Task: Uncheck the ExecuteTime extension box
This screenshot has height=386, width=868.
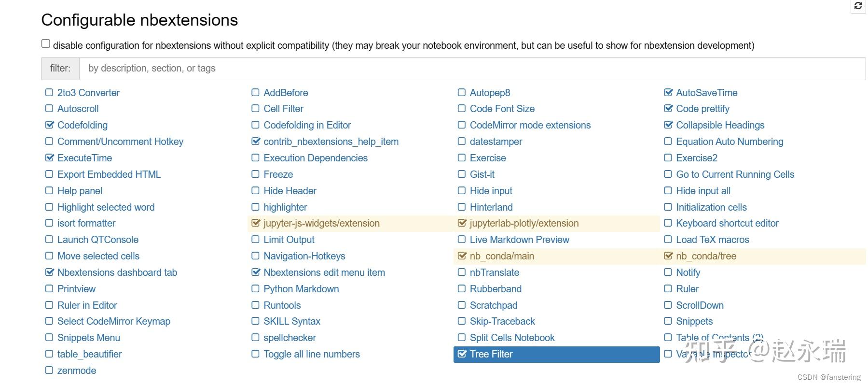Action: tap(49, 158)
